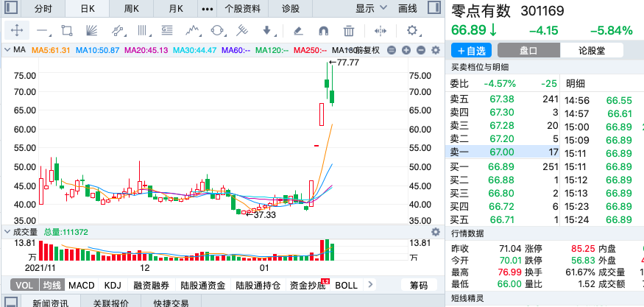
Task: Select the vertical period lines tool
Action: click(x=143, y=30)
